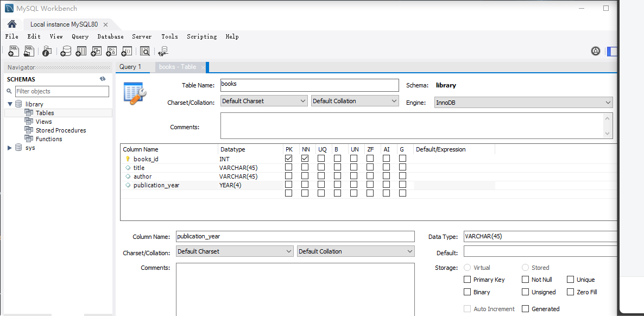Select the YEAR(4) datatype cell

(230, 185)
